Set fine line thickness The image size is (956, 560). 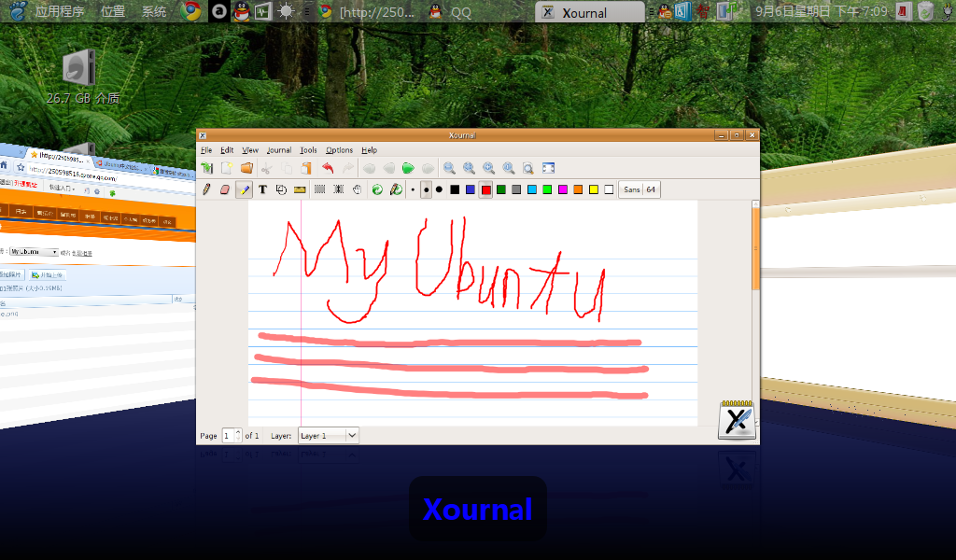(413, 189)
